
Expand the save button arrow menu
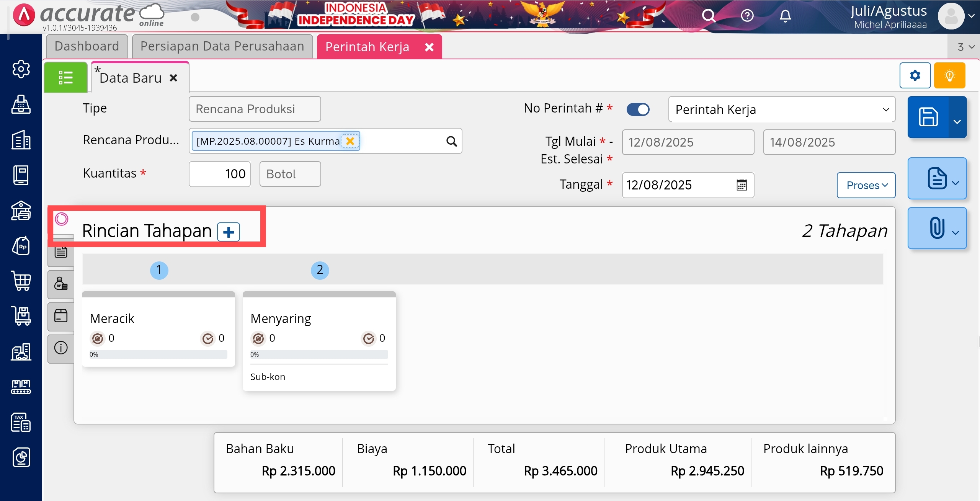[957, 122]
